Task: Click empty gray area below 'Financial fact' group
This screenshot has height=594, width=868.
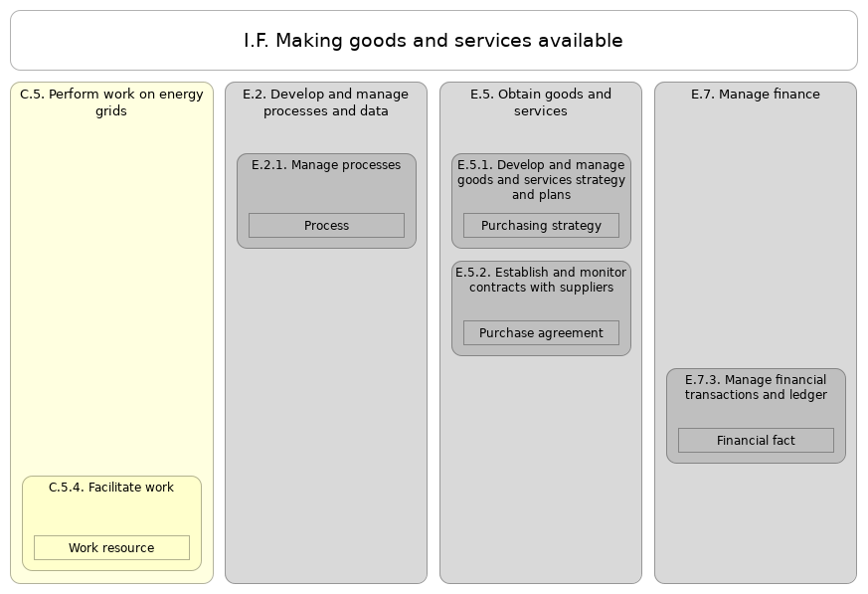Action: [x=756, y=522]
